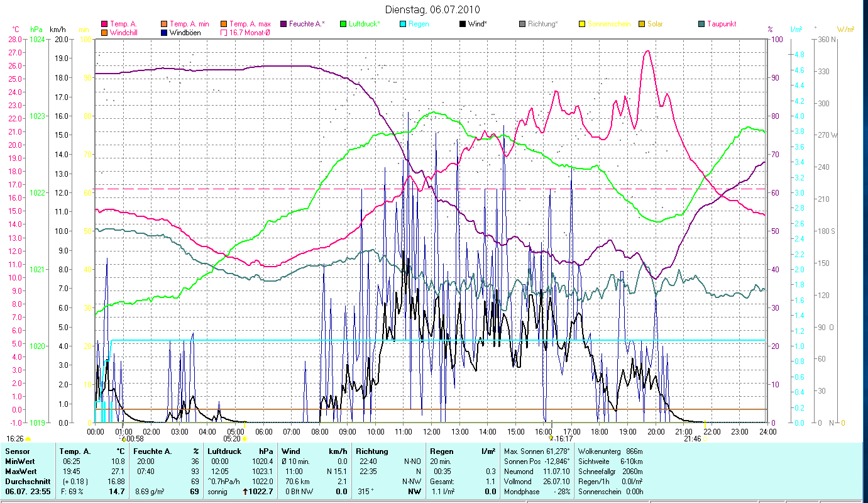The image size is (868, 503).
Task: Click the sunset marker at 21:46
Action: [706, 439]
